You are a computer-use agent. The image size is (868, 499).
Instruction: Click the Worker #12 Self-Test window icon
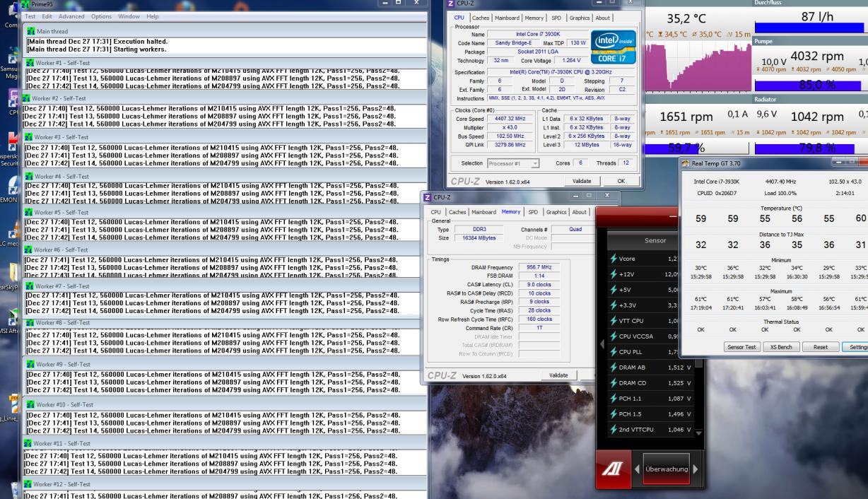tap(28, 484)
